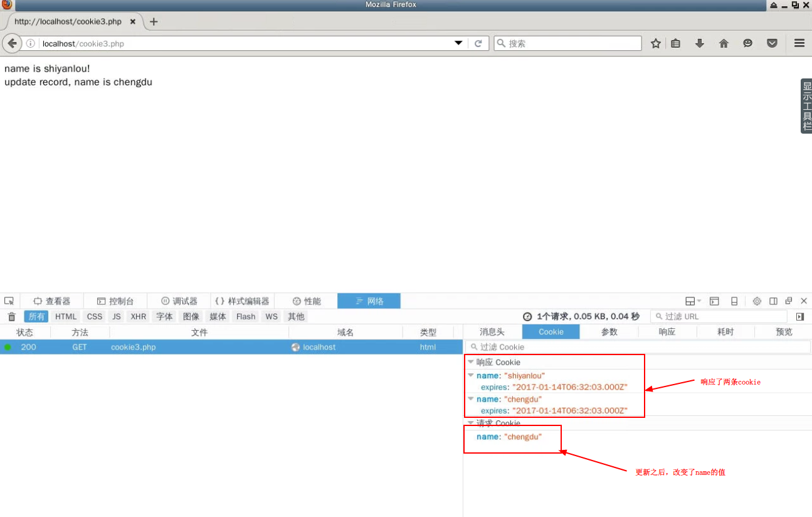This screenshot has height=517, width=812.
Task: Sort requests by 状态 column
Action: point(24,333)
